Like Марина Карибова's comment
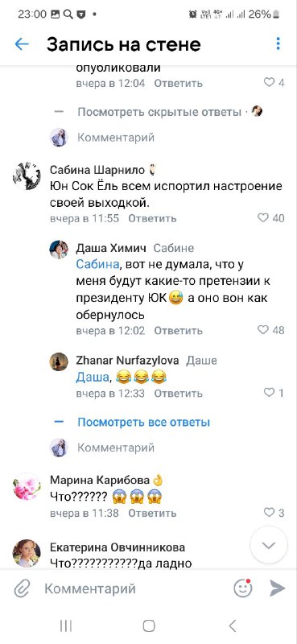 (269, 512)
